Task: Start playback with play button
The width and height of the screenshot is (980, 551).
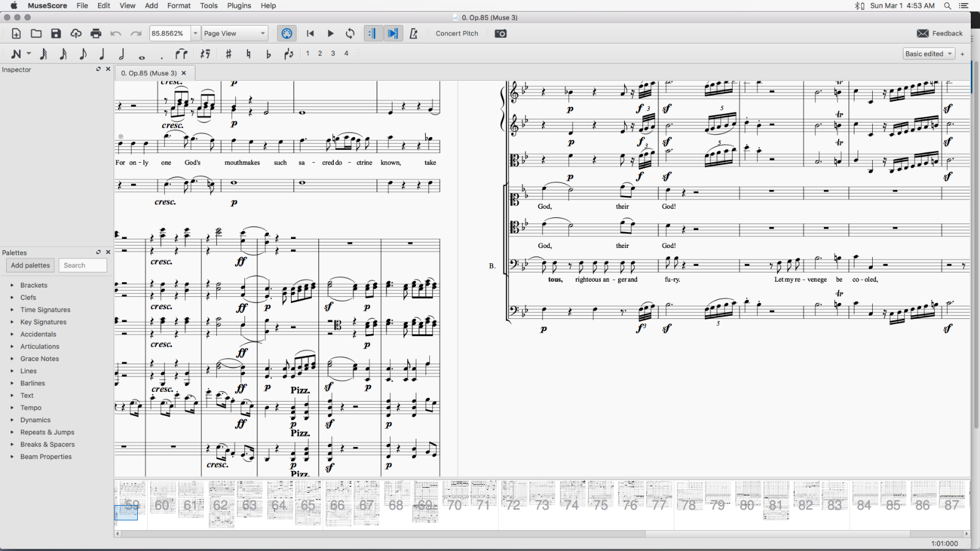Action: point(331,34)
